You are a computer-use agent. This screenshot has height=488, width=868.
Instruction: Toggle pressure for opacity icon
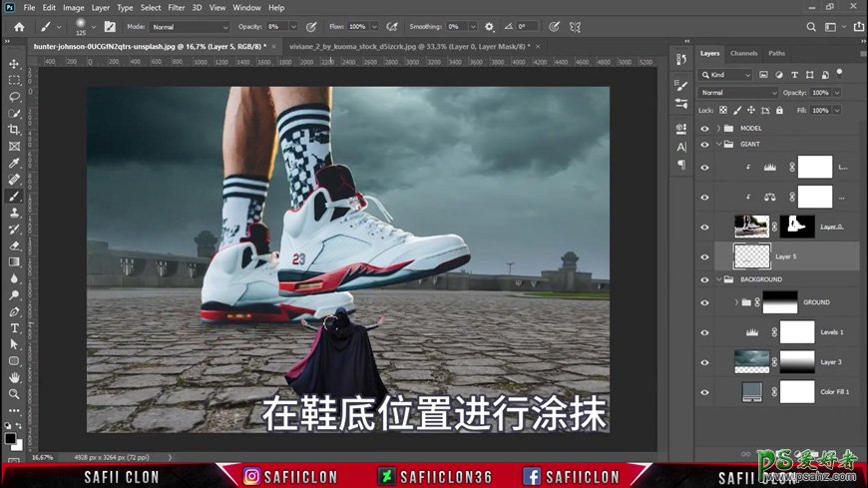tap(311, 27)
